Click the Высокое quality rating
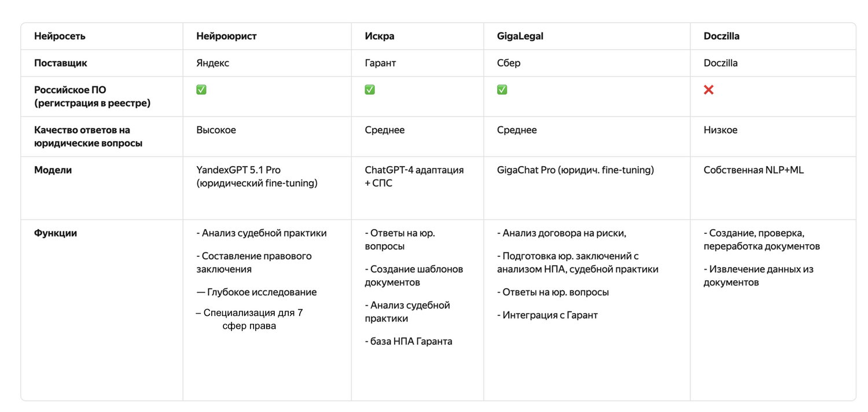Image resolution: width=868 pixels, height=412 pixels. click(x=216, y=130)
